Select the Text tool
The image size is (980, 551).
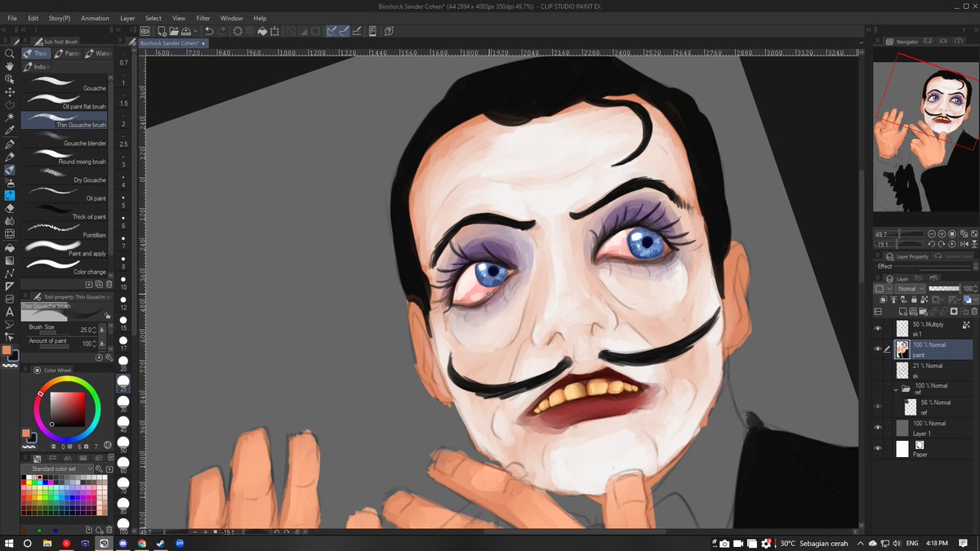point(10,312)
